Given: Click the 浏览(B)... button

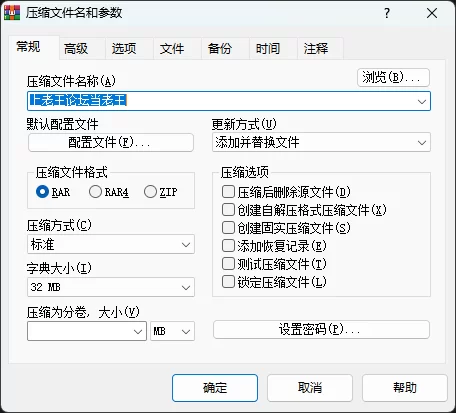Looking at the screenshot, I should click(393, 78).
